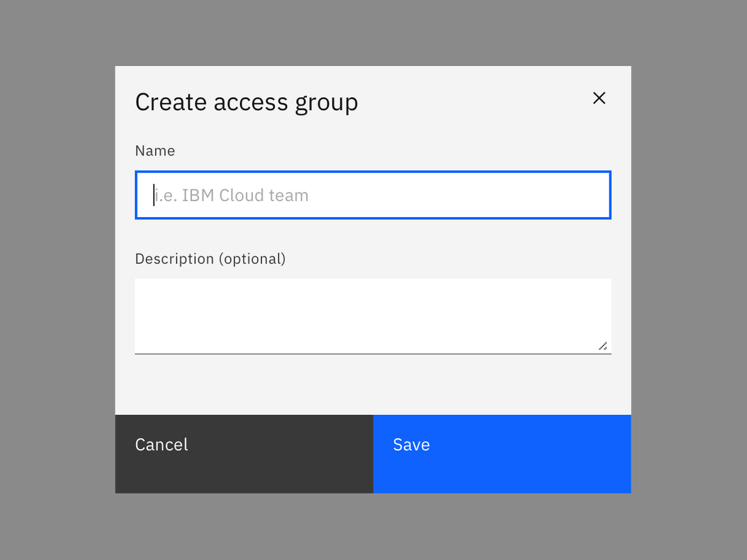The image size is (747, 560).
Task: Click the 'Name' field label
Action: point(155,151)
